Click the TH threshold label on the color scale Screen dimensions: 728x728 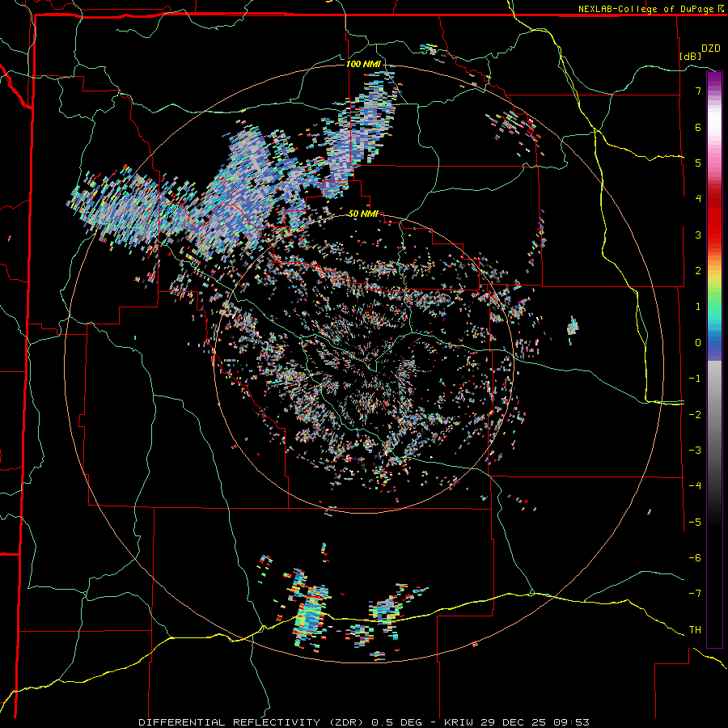695,630
